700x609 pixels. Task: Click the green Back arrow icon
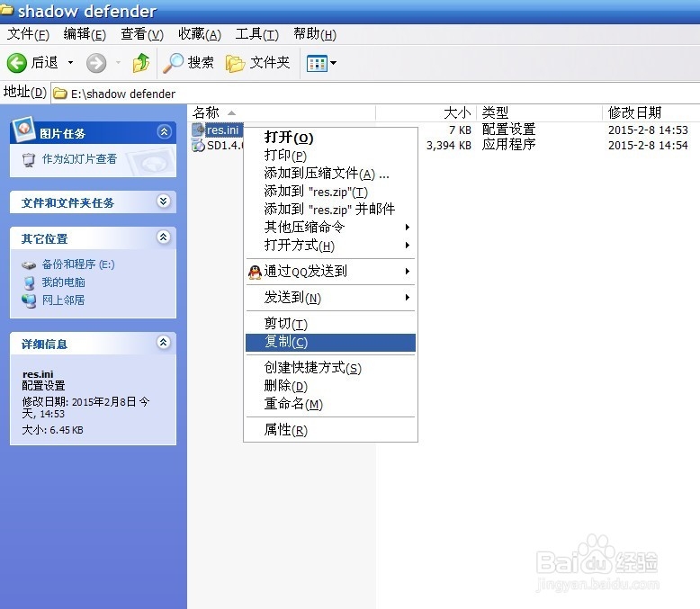[x=17, y=62]
